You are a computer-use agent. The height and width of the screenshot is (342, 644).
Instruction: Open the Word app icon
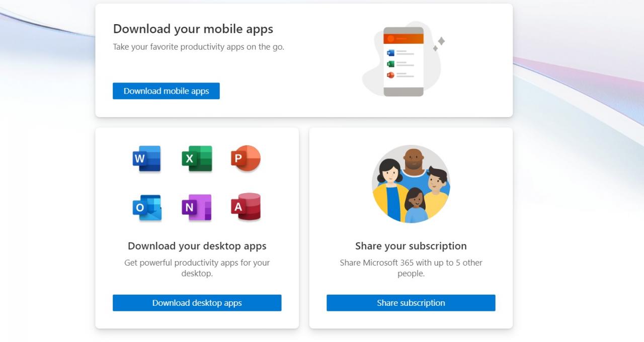[146, 158]
